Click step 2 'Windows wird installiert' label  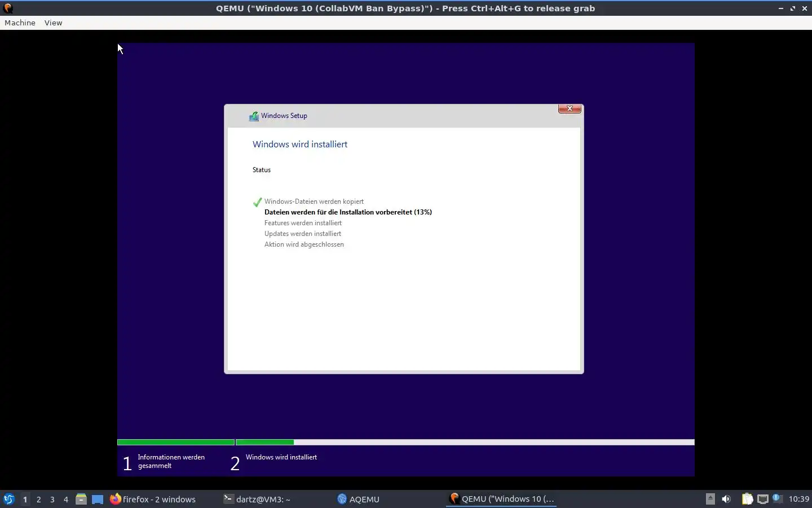(281, 457)
